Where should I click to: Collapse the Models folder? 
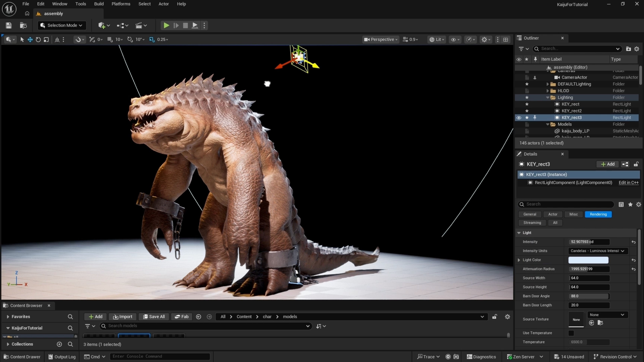pos(548,124)
